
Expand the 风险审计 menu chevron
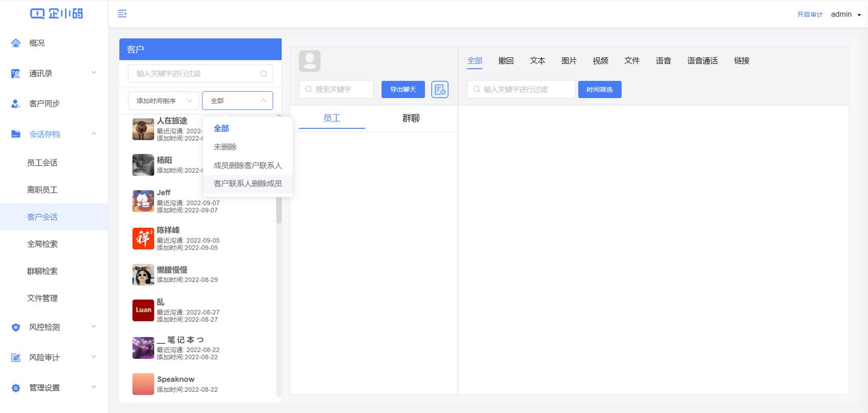click(94, 357)
